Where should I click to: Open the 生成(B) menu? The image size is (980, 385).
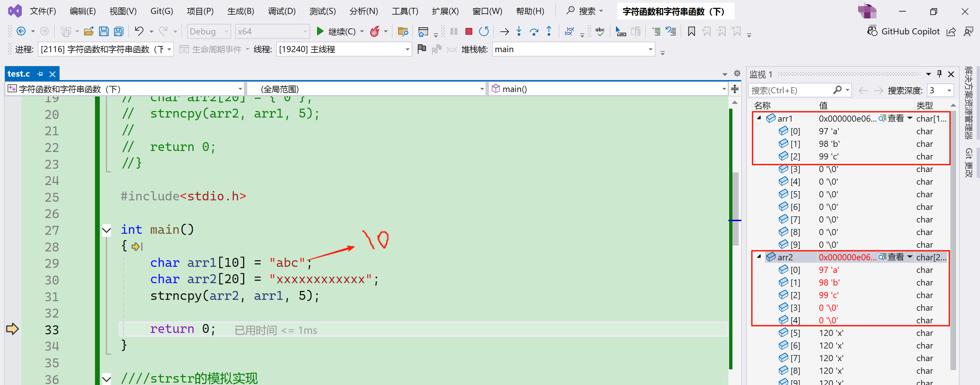240,11
